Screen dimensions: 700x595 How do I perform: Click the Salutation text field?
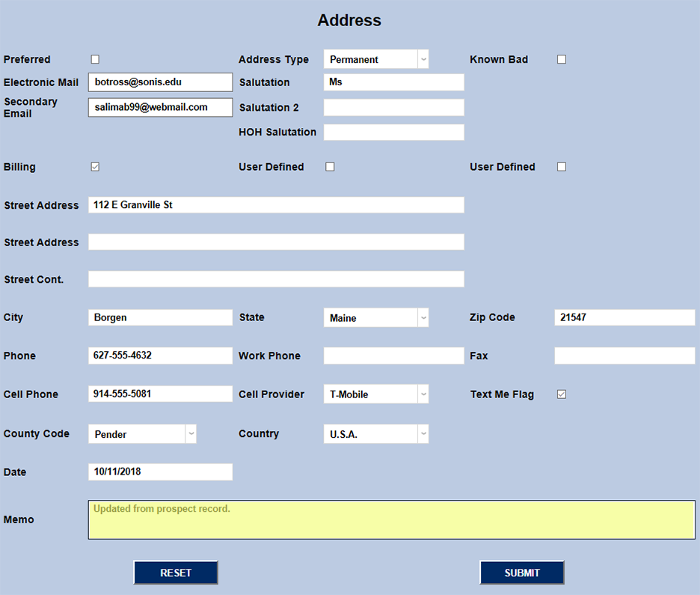tap(393, 82)
